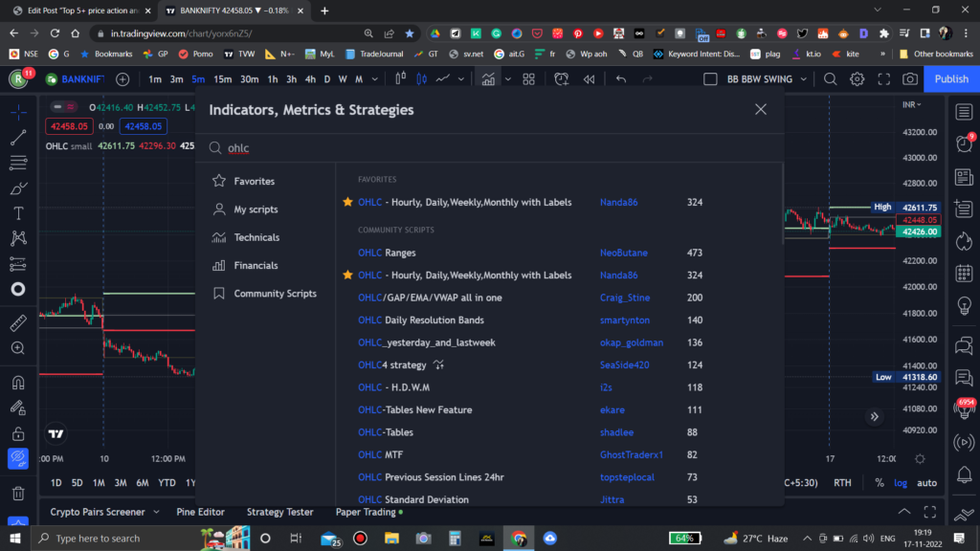
Task: Toggle the log scale
Action: (x=901, y=482)
